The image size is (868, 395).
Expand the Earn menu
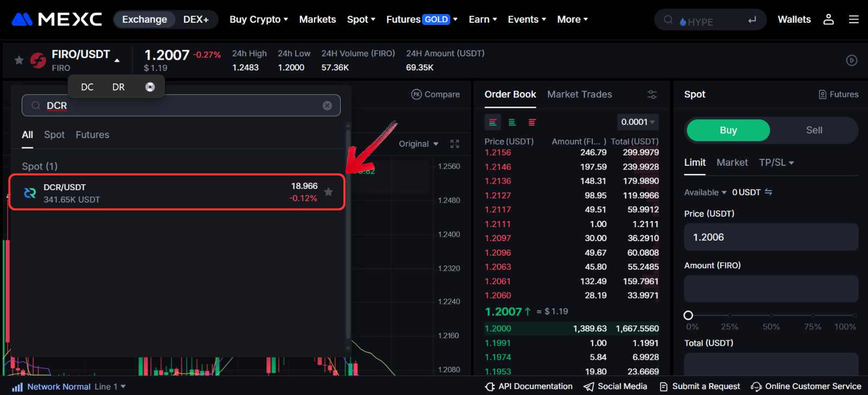(x=483, y=20)
